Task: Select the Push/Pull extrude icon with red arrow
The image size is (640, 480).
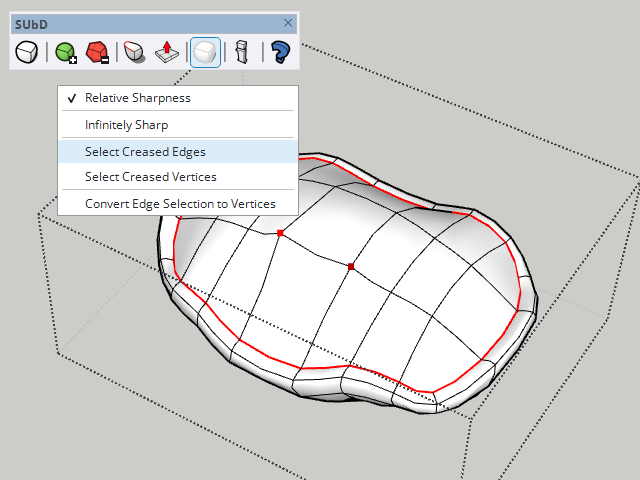Action: click(x=167, y=52)
